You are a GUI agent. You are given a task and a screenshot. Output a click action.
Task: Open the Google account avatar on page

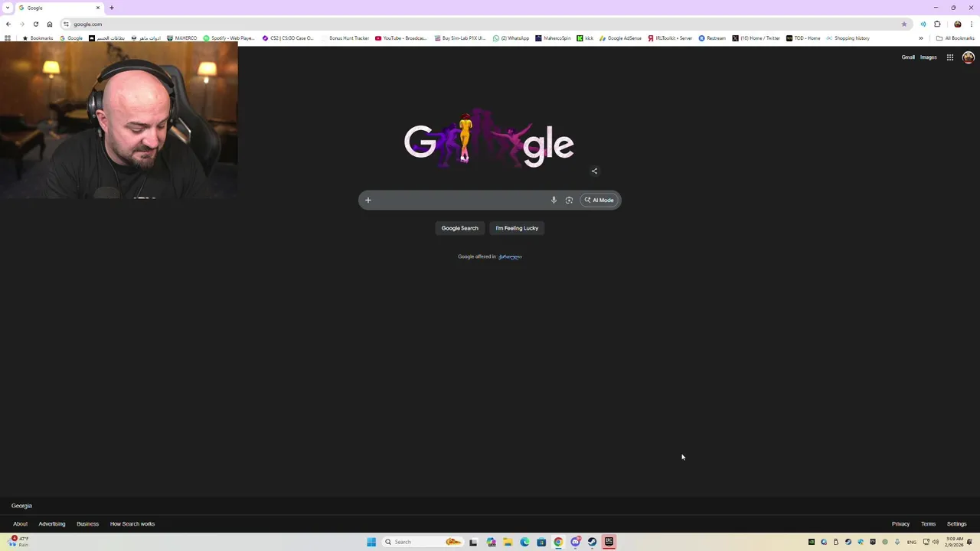click(969, 57)
